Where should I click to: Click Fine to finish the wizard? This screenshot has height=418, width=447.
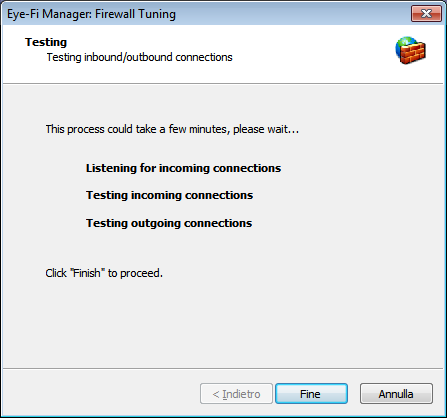311,394
